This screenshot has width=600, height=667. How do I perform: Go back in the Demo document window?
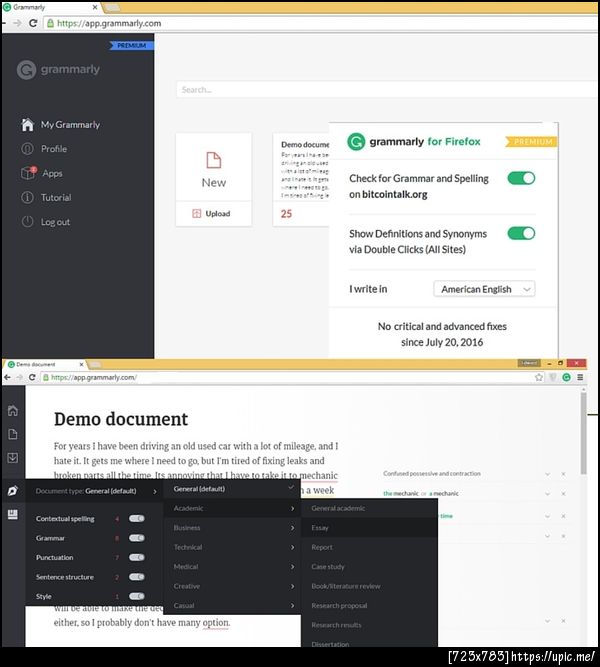click(x=7, y=377)
